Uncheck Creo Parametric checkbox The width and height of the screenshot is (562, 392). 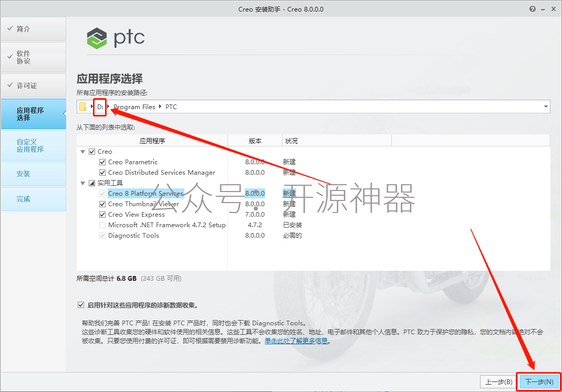102,162
